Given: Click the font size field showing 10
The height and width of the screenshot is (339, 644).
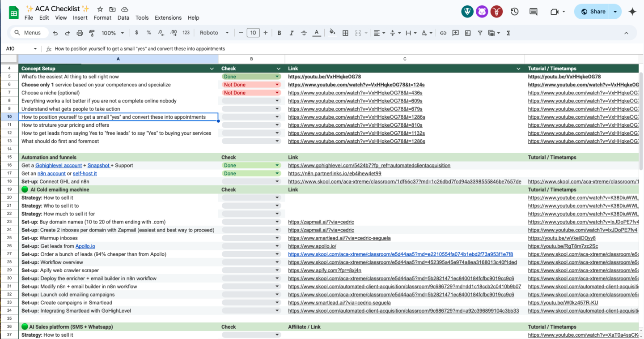Looking at the screenshot, I should [253, 33].
